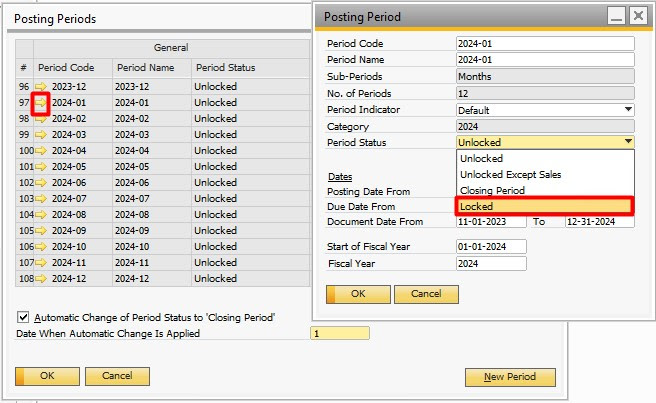Click the Date When Automatic Change field
The width and height of the screenshot is (656, 403).
click(340, 334)
